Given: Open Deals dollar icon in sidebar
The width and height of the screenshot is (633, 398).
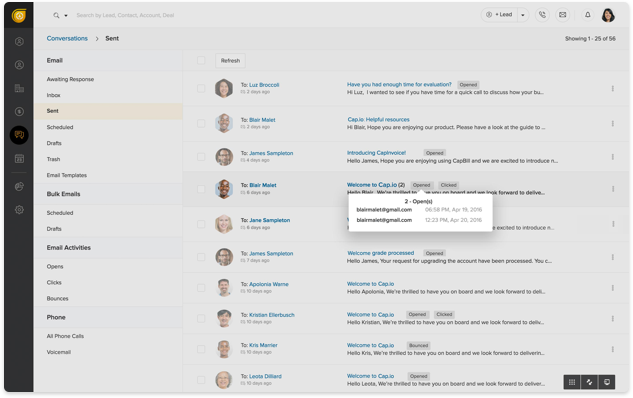Looking at the screenshot, I should tap(19, 111).
